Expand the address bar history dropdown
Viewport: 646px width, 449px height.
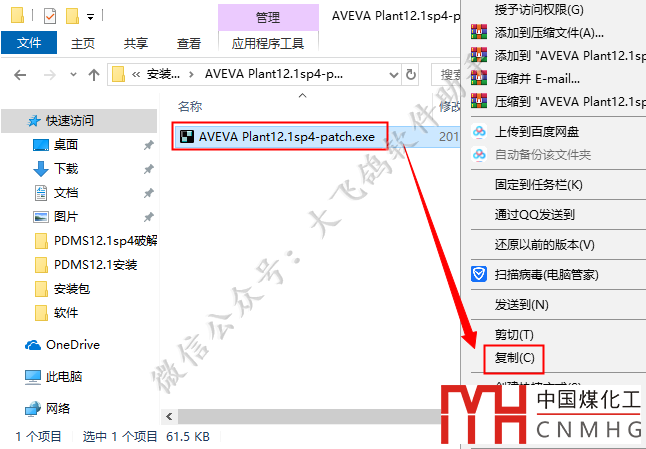[393, 75]
